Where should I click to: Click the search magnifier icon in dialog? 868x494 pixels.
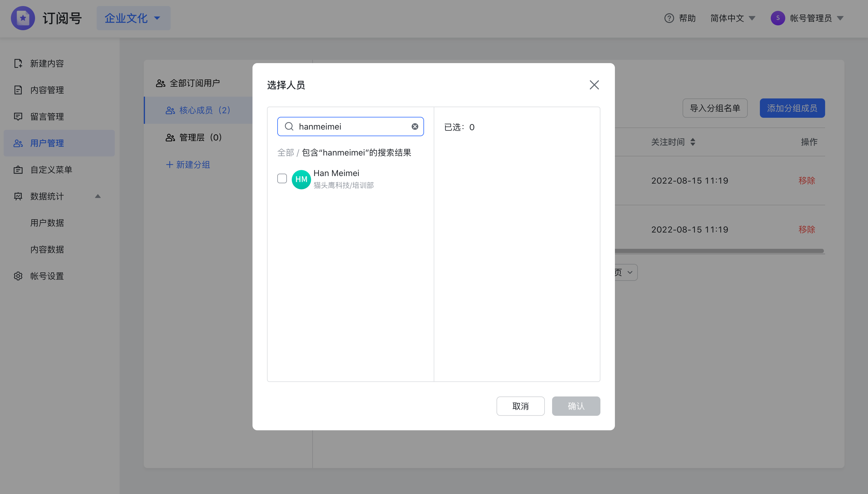[289, 127]
